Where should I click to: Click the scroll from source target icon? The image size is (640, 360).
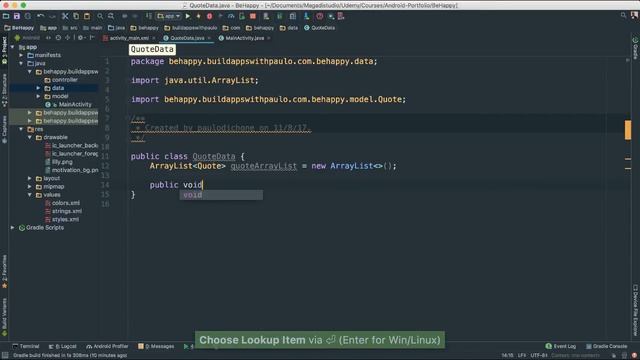pyautogui.click(x=58, y=38)
